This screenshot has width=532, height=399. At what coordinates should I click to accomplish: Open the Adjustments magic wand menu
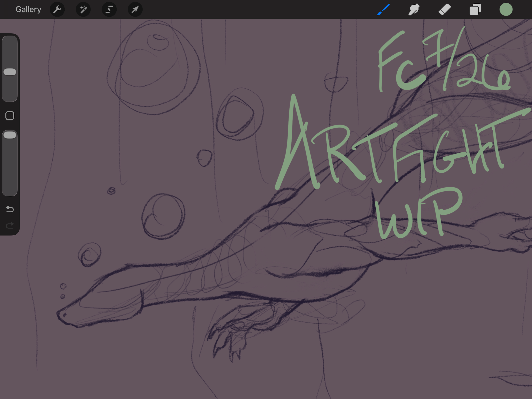[83, 9]
